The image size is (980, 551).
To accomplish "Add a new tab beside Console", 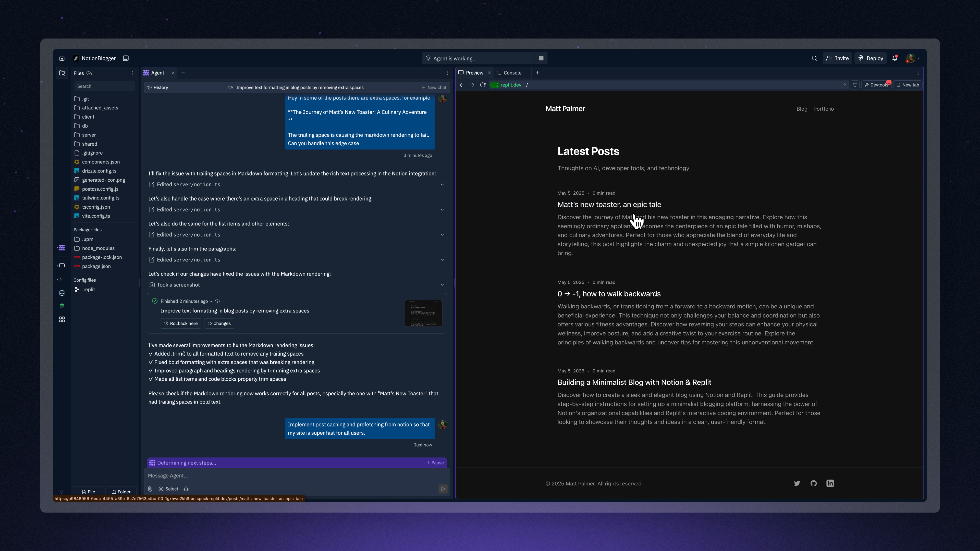I will (x=537, y=73).
